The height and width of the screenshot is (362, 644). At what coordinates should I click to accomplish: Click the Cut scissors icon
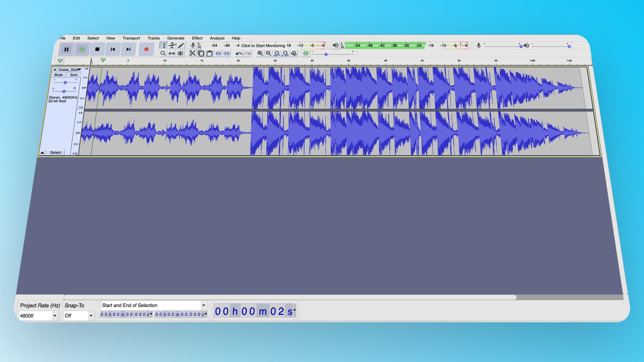pos(192,53)
